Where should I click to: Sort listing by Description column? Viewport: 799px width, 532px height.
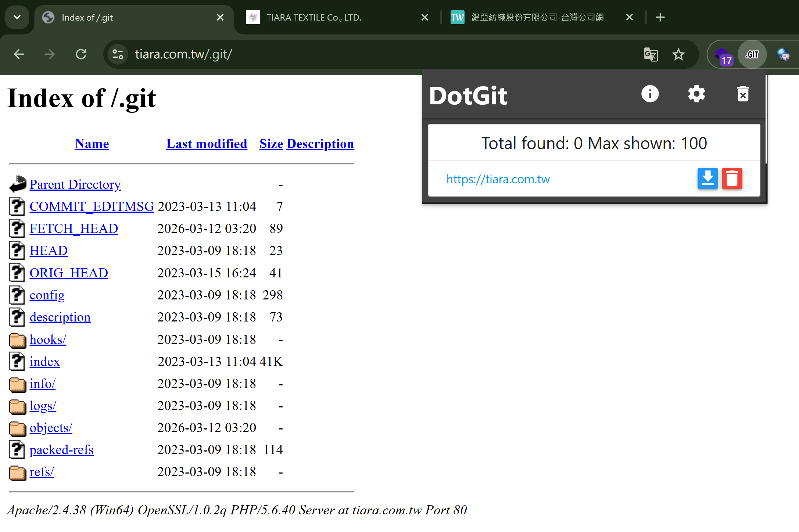(320, 144)
